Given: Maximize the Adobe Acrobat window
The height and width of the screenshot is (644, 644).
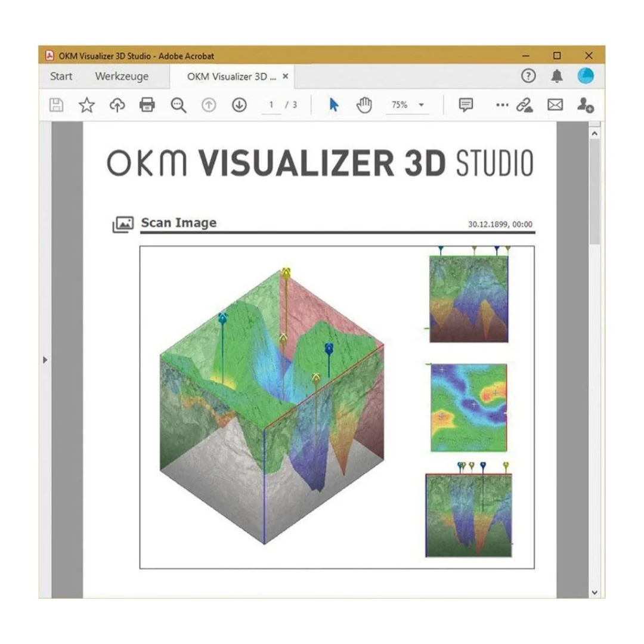Looking at the screenshot, I should tap(557, 55).
